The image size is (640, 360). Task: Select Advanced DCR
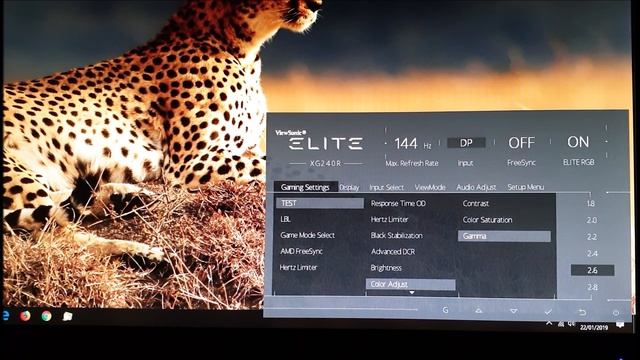393,252
